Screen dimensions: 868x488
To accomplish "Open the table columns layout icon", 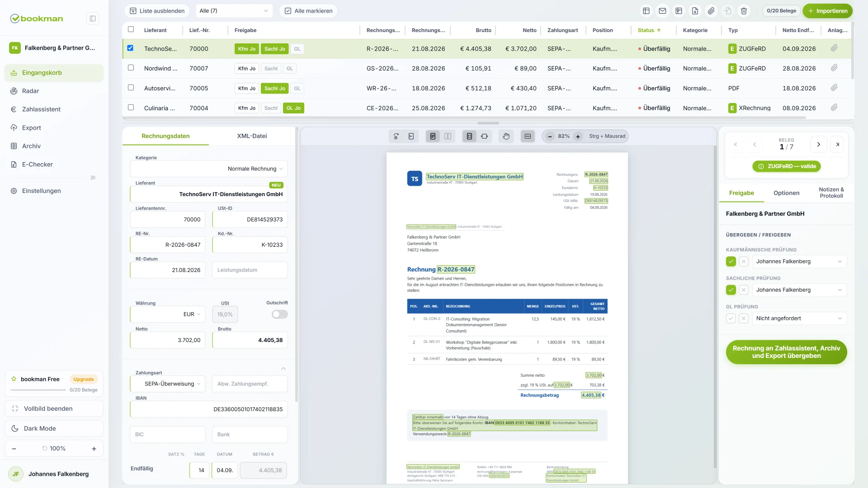I will coord(646,11).
